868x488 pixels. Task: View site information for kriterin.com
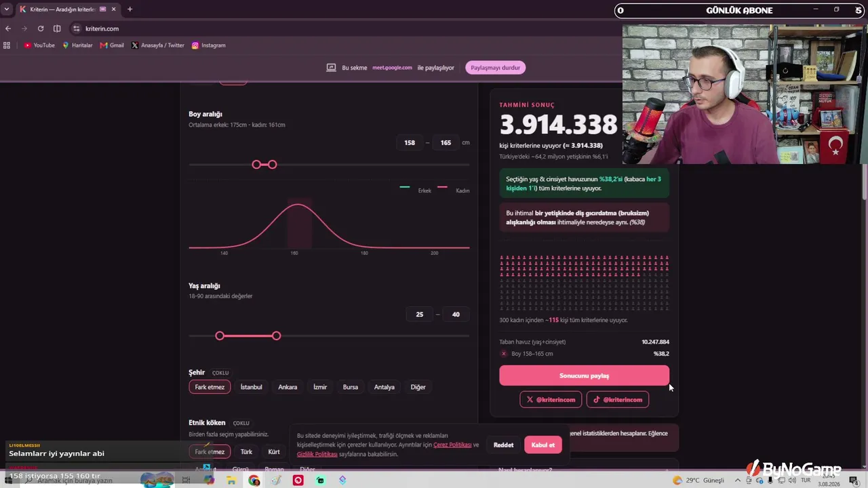click(x=77, y=28)
